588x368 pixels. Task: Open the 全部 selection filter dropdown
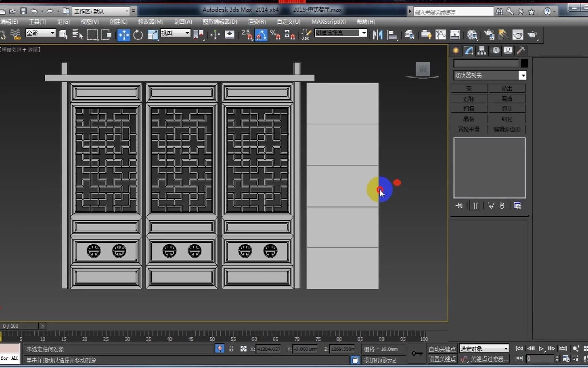[53, 33]
